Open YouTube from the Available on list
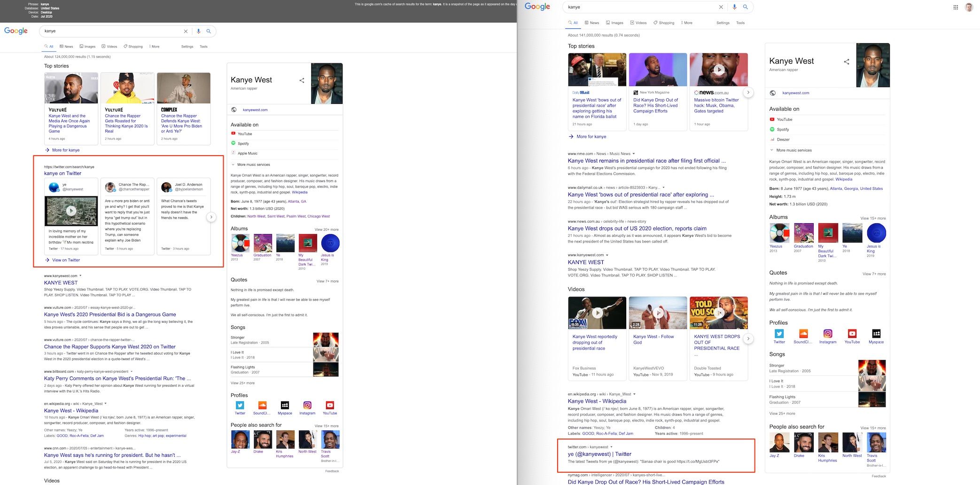This screenshot has width=980, height=485. pos(772,119)
